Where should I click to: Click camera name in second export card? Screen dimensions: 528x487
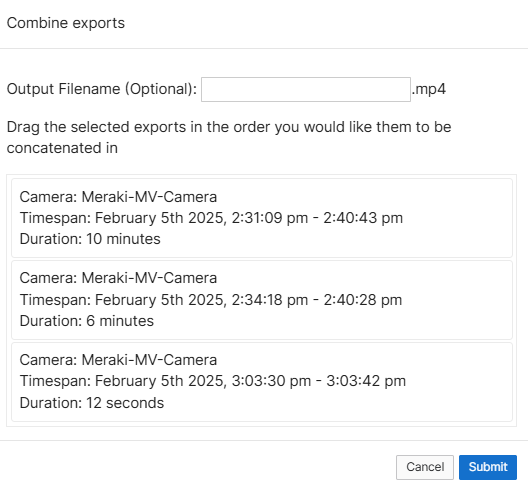[149, 278]
